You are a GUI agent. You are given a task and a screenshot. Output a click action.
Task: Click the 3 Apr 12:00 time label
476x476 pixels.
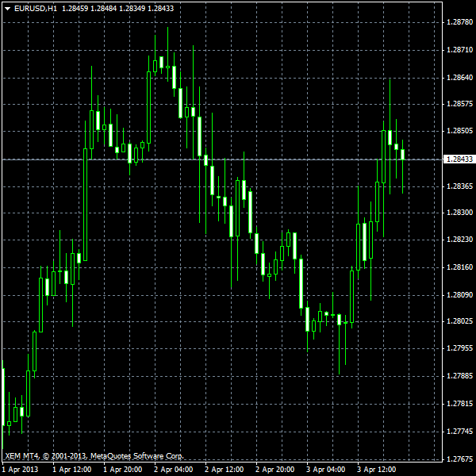(376, 470)
